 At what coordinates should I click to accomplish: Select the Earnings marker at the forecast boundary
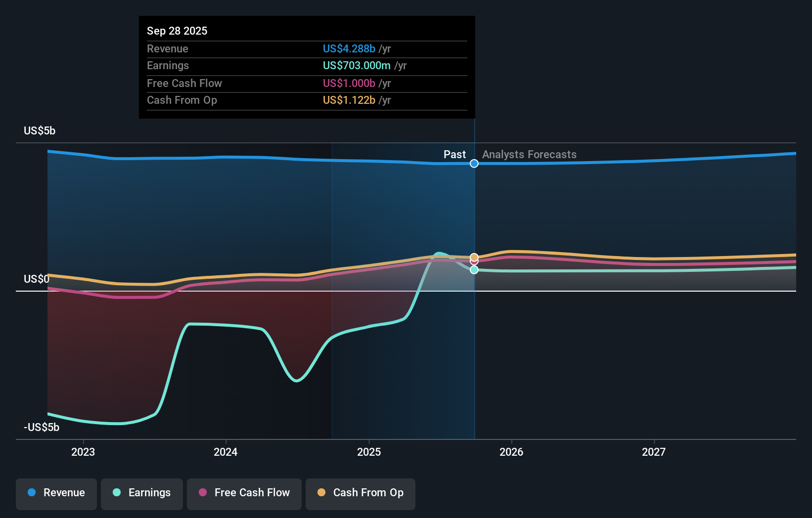coord(474,269)
